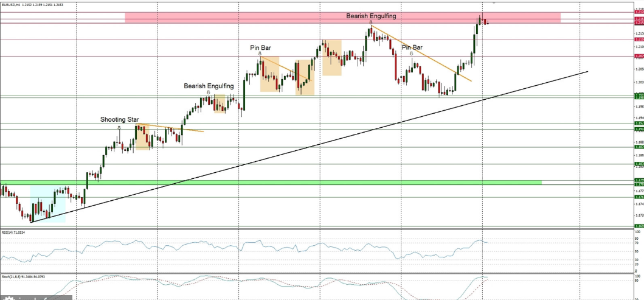The height and width of the screenshot is (300, 644).
Task: Click the arrow beneath the right Pin Bar
Action: (x=412, y=54)
